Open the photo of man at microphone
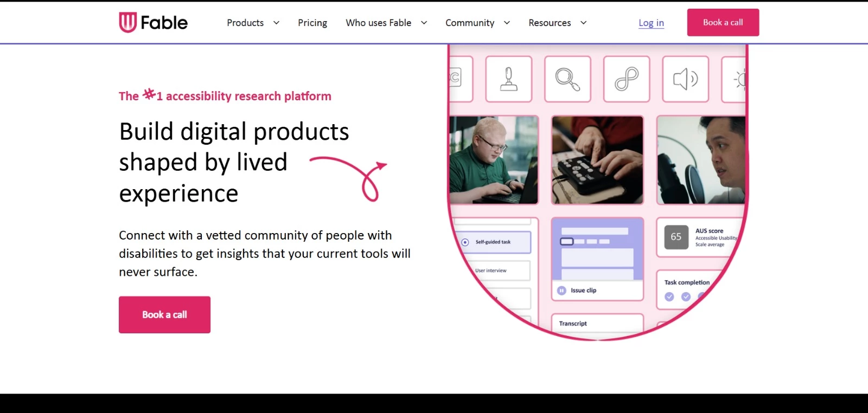Screen dimensions: 868x413 pos(701,160)
